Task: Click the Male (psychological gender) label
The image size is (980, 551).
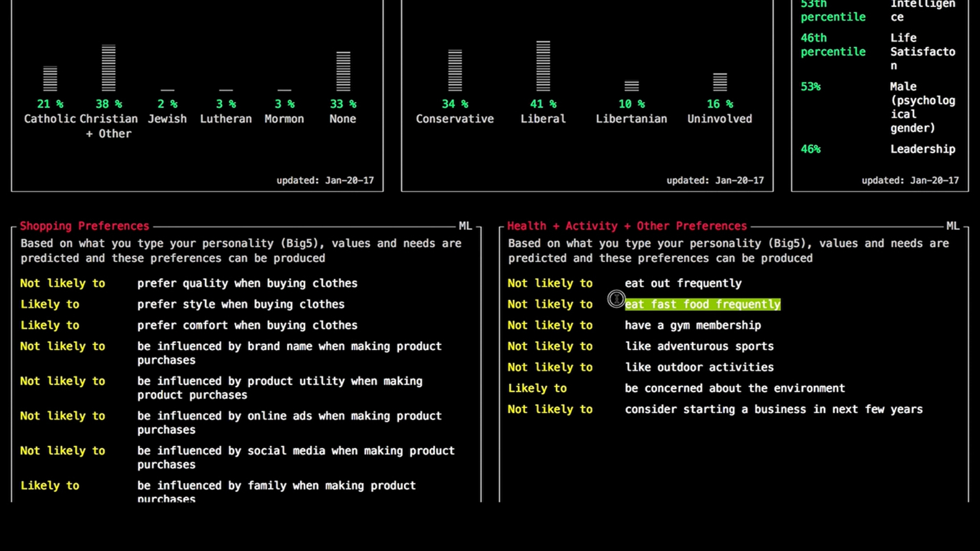Action: [923, 107]
